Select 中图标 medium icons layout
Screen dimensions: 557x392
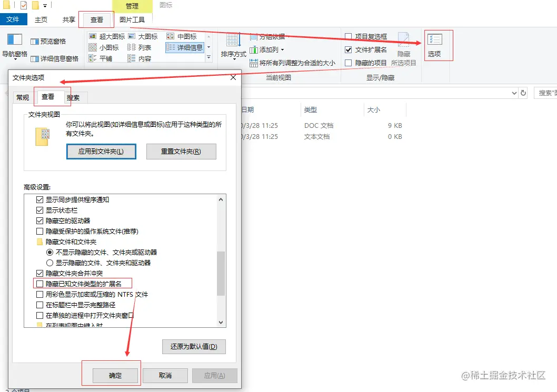[x=182, y=36]
